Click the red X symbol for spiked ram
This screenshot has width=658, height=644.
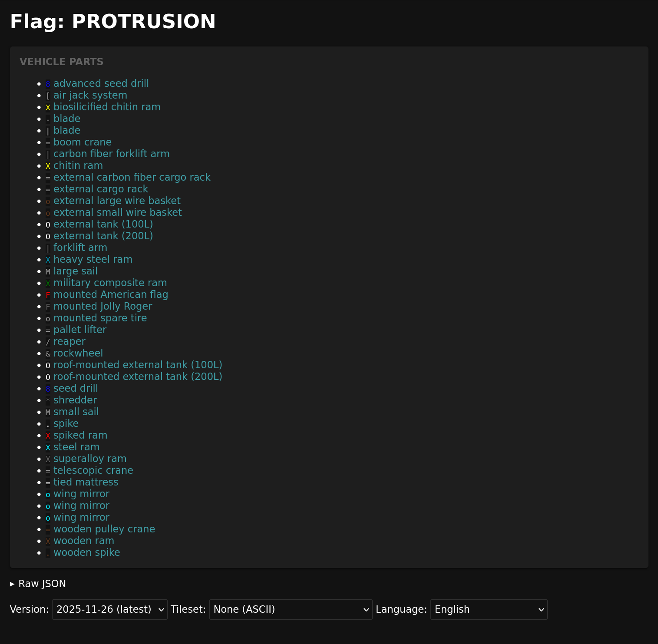[x=48, y=436]
